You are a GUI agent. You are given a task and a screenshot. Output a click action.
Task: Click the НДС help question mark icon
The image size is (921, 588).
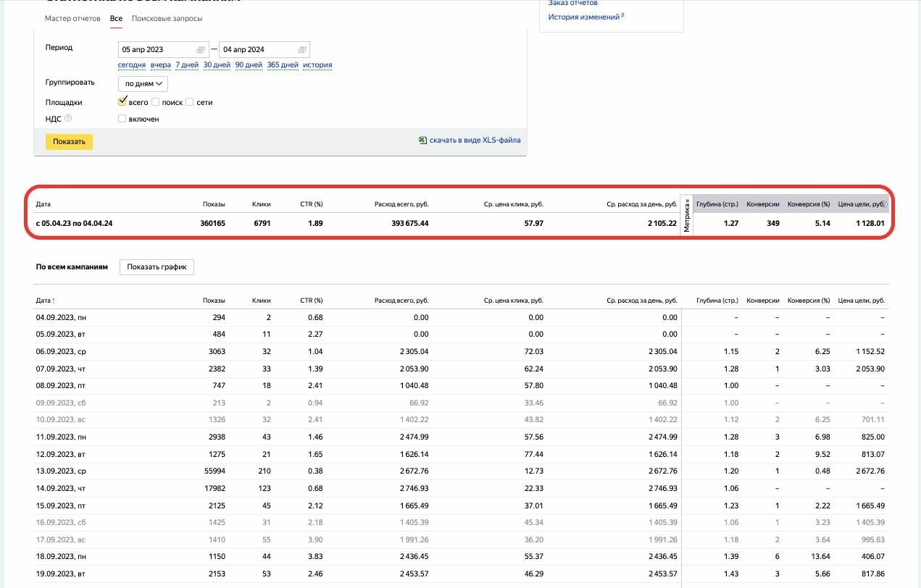point(68,118)
